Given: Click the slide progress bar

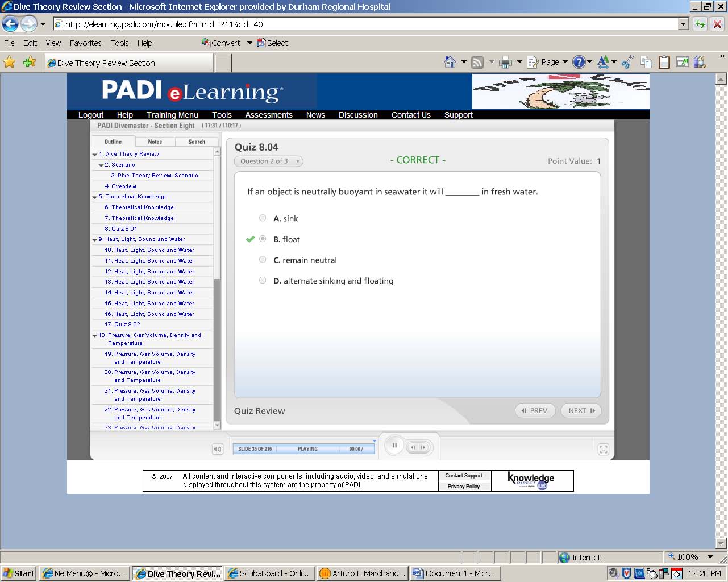Looking at the screenshot, I should 304,449.
